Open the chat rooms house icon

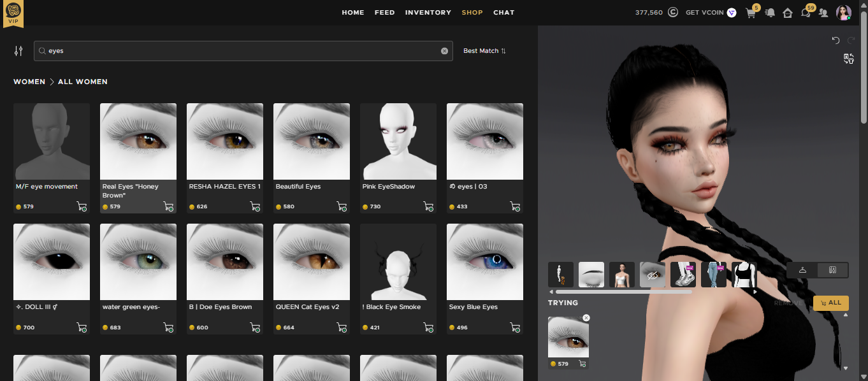[x=788, y=13]
